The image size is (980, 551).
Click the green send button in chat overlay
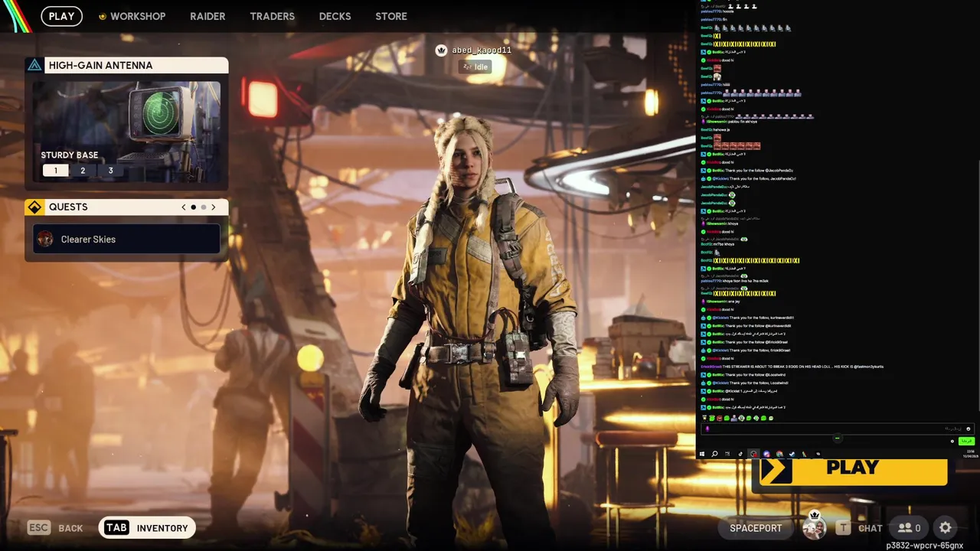coord(966,441)
